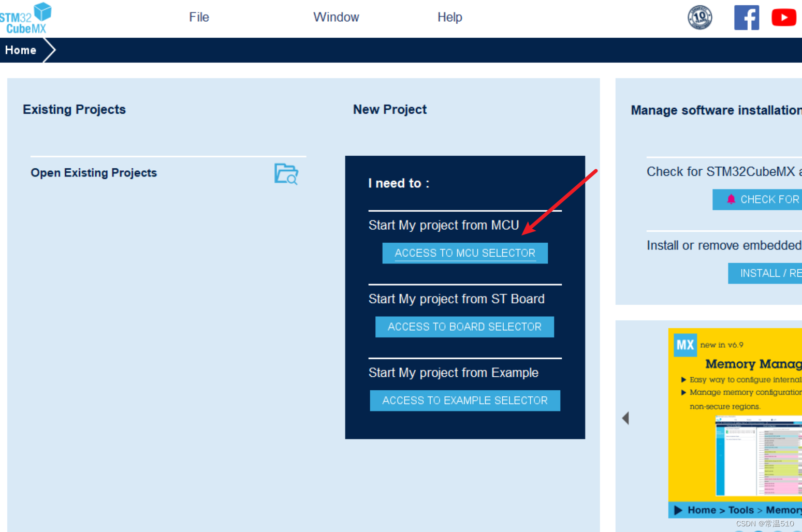Click the bell icon on Check For button
The image size is (802, 532).
[x=731, y=199]
